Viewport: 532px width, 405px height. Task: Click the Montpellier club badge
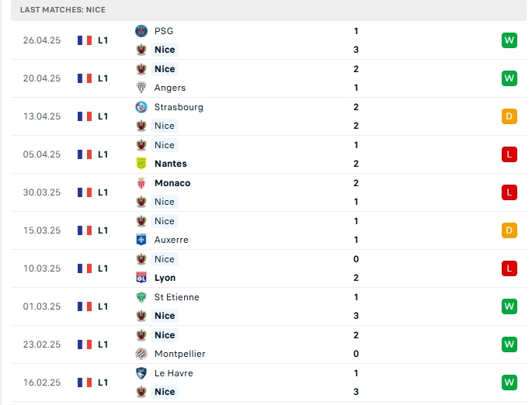[141, 354]
